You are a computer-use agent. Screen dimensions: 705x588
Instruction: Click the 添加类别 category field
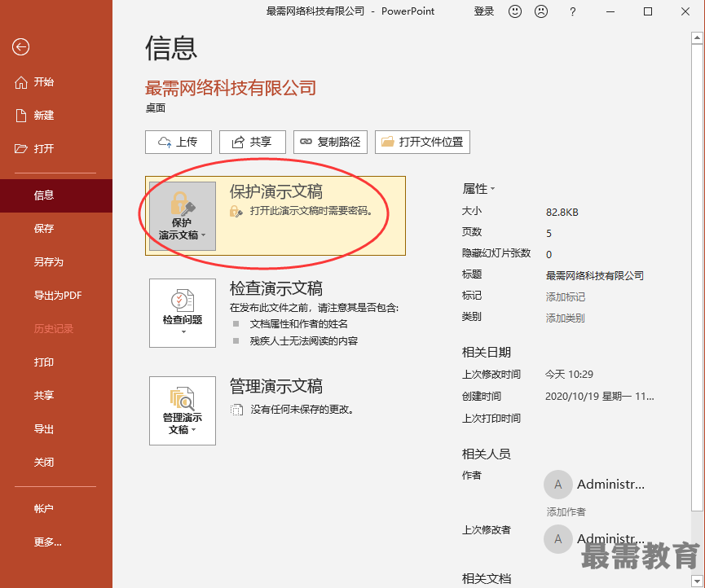tap(565, 318)
